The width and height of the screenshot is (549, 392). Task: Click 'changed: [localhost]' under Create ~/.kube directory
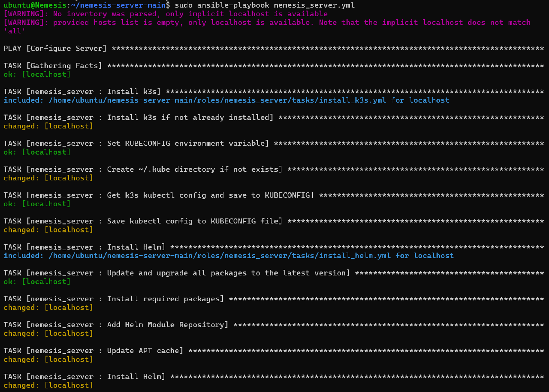coord(48,178)
